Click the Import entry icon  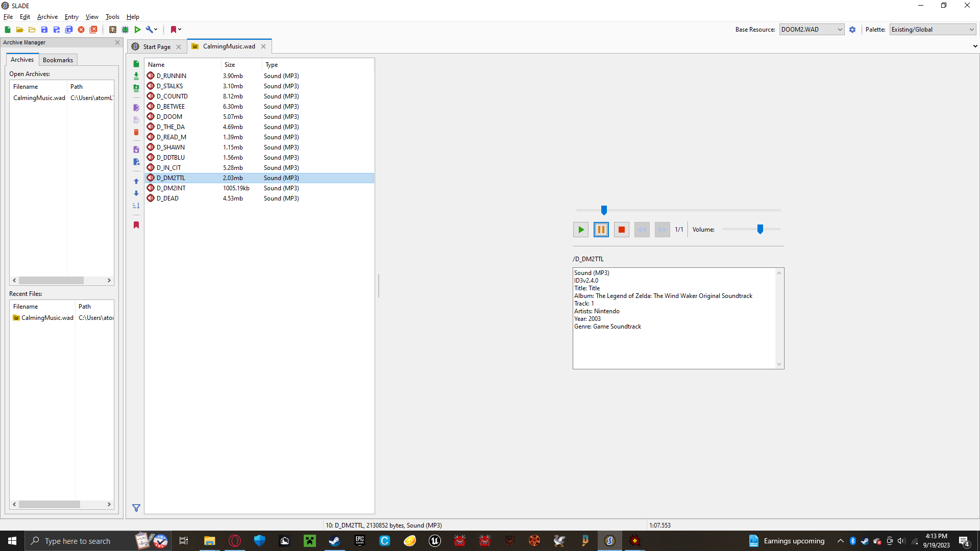136,149
